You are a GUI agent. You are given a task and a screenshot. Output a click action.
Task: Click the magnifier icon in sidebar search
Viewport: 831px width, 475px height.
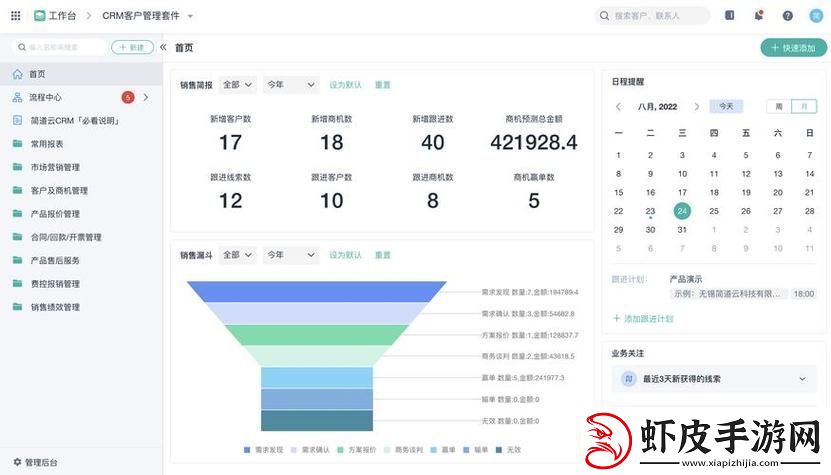pos(22,47)
